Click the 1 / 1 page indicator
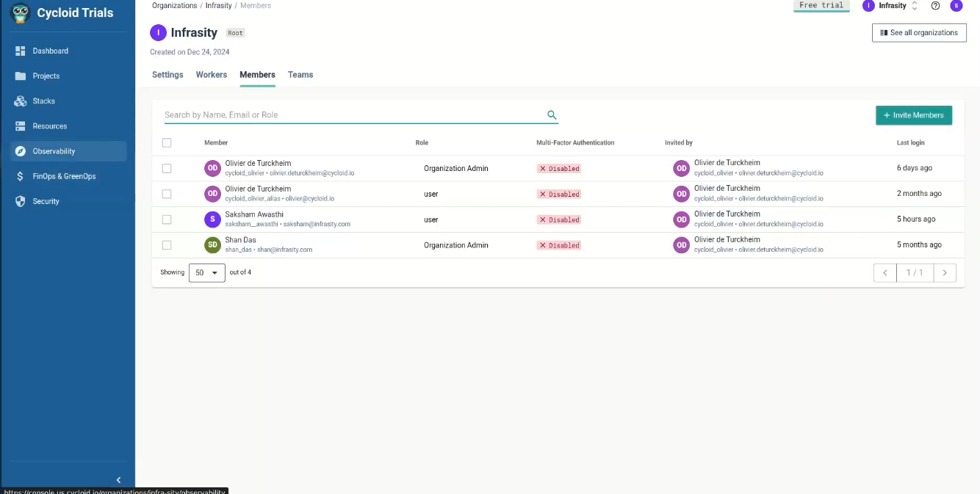The width and height of the screenshot is (980, 494). click(x=915, y=273)
